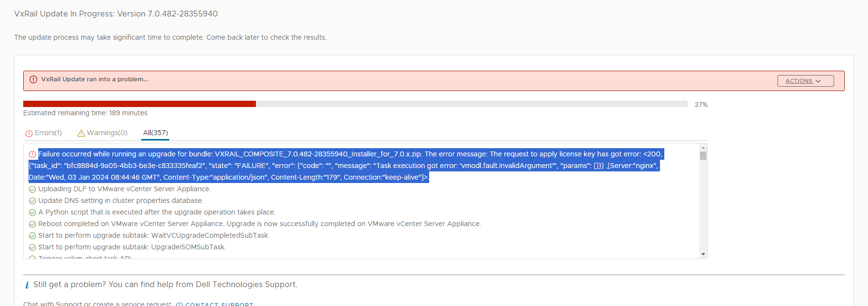Click the warning triangle icon on Warnings tab
The height and width of the screenshot is (306, 868).
81,133
